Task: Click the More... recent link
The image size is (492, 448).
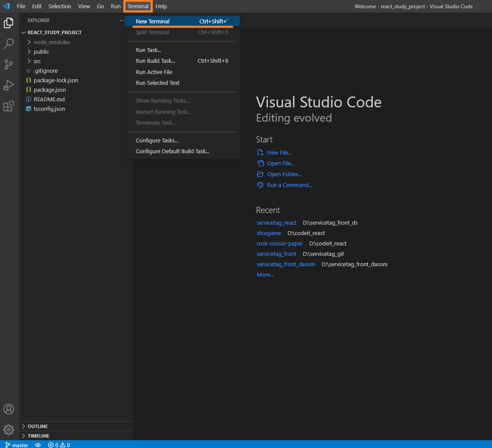Action: point(265,274)
